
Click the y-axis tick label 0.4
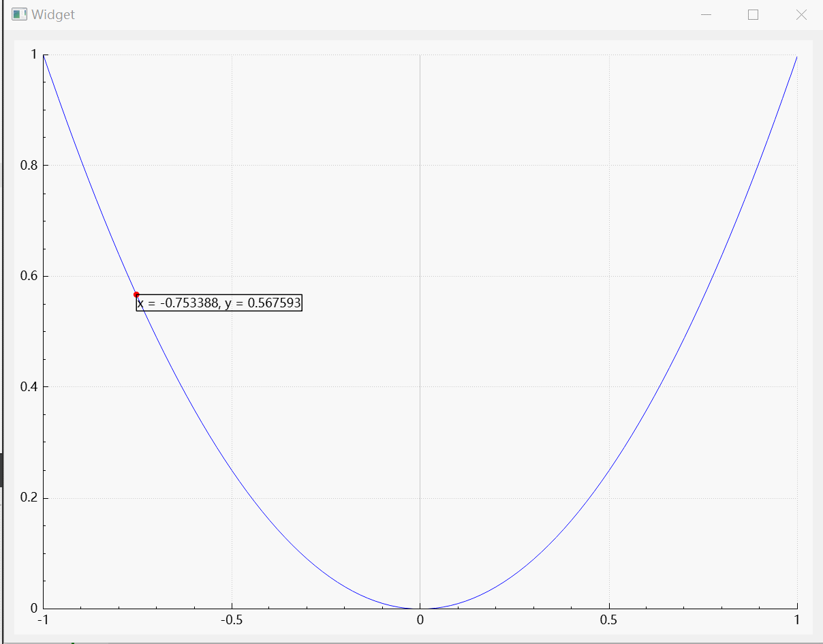click(29, 387)
